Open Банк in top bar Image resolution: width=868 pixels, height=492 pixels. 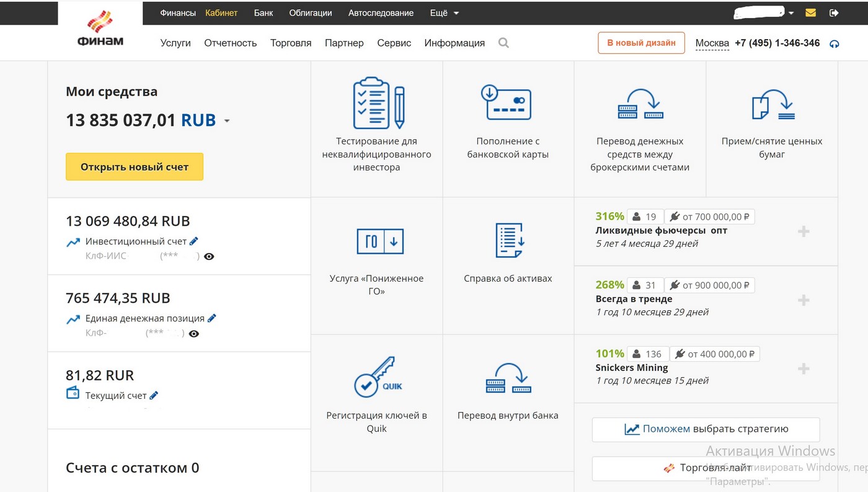(x=263, y=12)
